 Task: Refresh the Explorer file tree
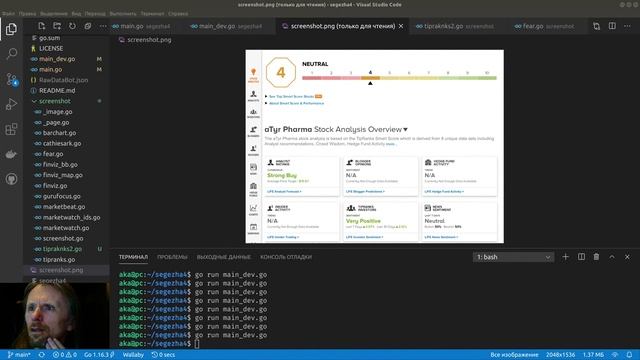pos(72,26)
